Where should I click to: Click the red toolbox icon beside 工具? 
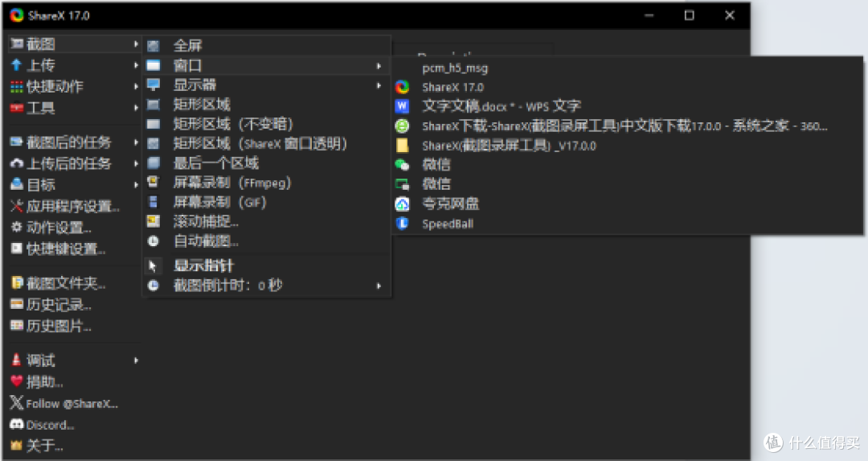click(17, 108)
